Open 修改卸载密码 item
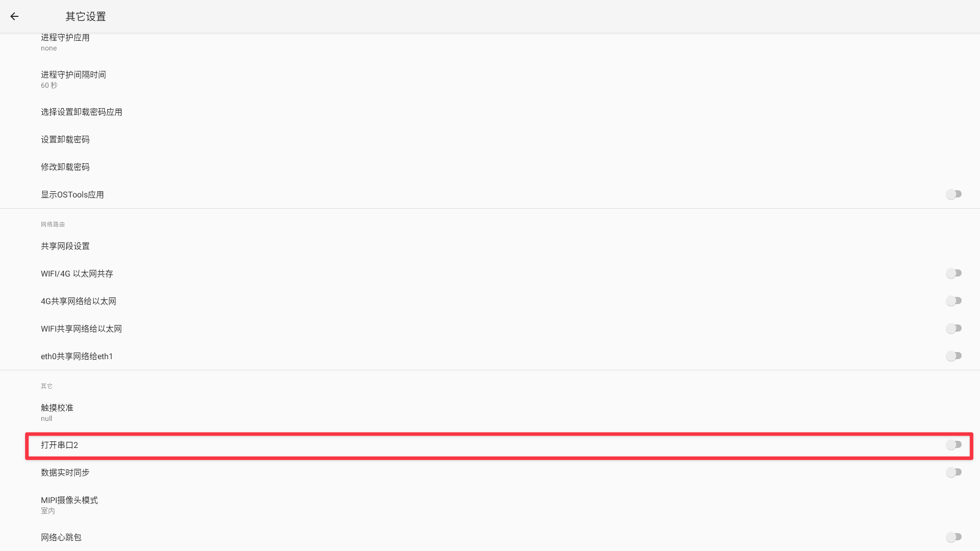980x551 pixels. 65,167
